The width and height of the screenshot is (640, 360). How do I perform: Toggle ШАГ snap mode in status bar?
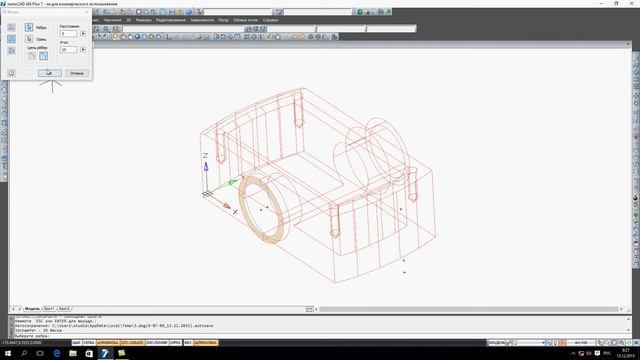[76, 343]
